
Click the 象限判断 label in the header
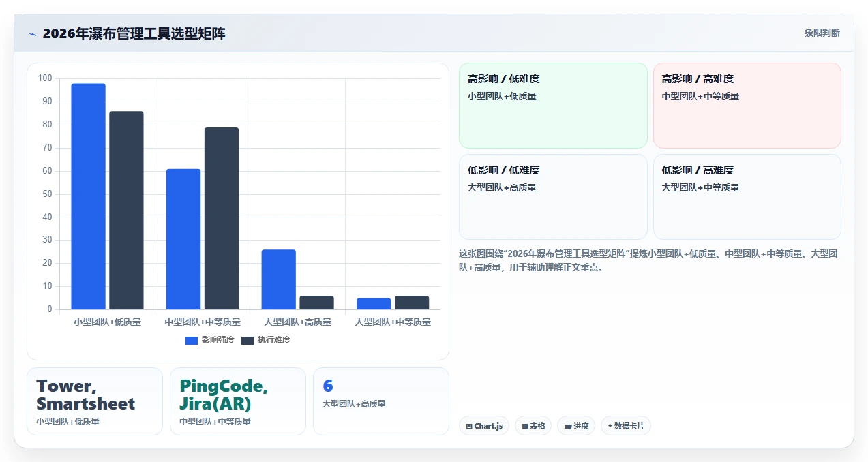click(x=822, y=33)
